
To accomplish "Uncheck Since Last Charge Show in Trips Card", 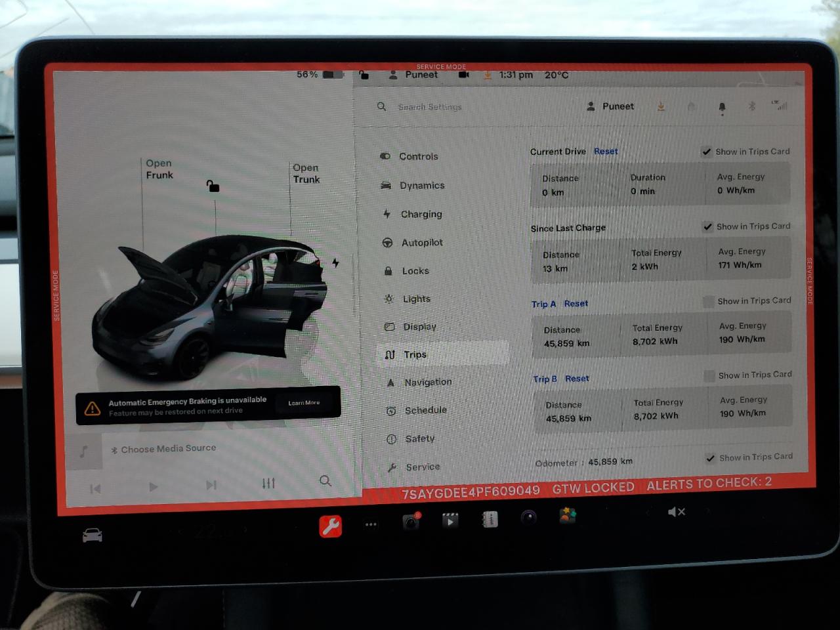I will [x=707, y=226].
